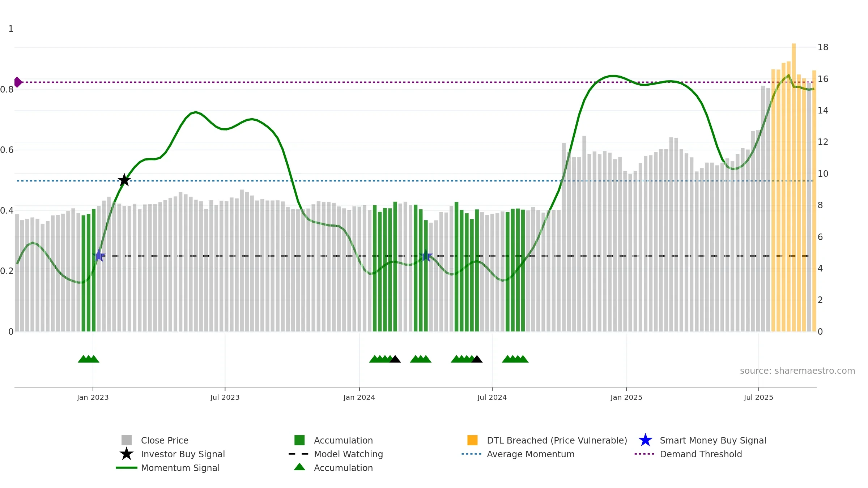Click the tallest orange price bar
Viewport: 868px width, 488px height.
(x=793, y=187)
